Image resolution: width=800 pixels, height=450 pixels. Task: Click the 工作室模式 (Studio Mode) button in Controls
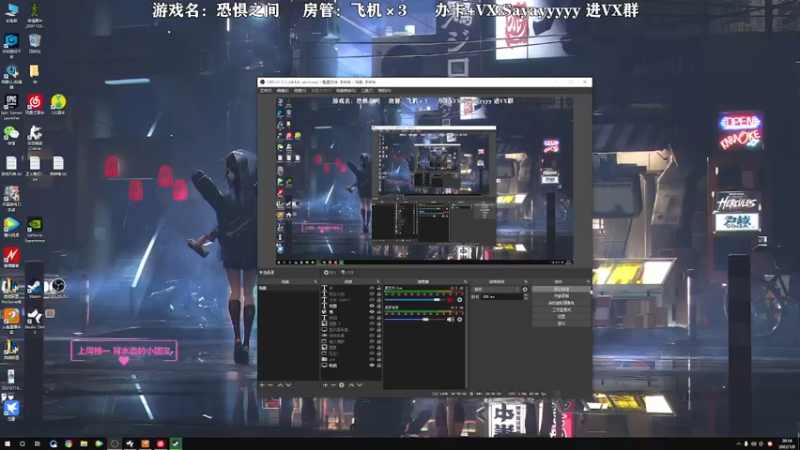(561, 310)
